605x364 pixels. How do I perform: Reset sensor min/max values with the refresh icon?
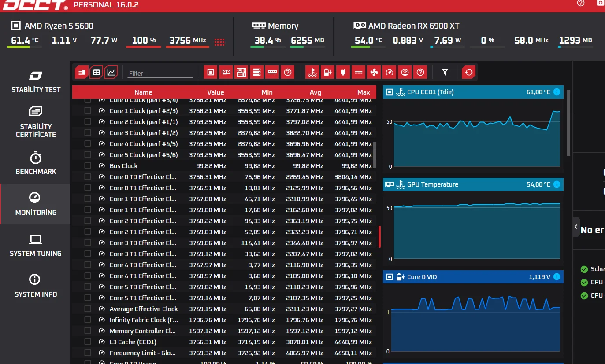(x=469, y=72)
